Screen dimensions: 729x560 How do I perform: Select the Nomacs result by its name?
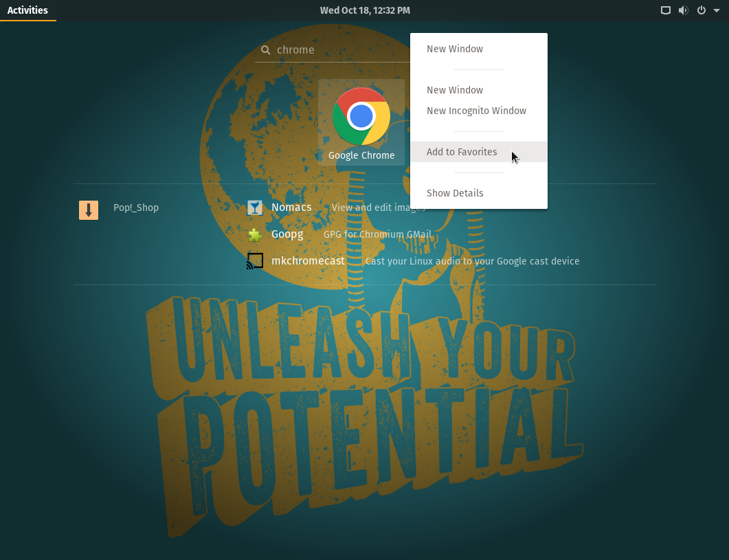[x=291, y=207]
